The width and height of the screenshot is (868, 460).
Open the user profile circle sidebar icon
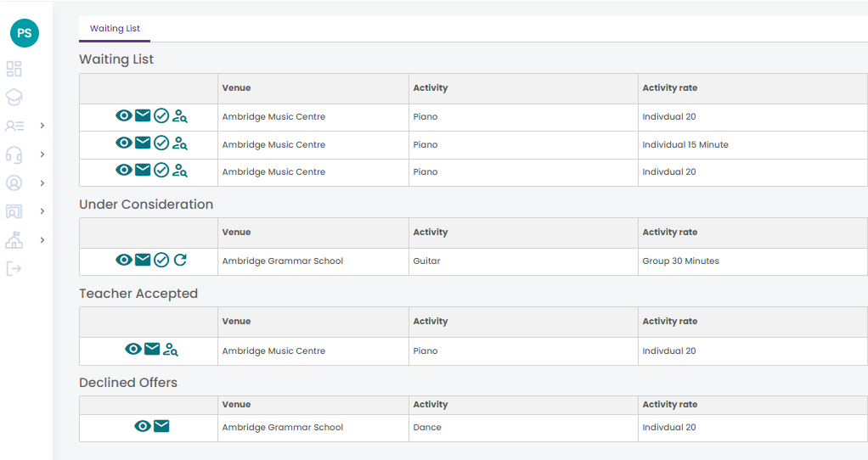tap(14, 183)
